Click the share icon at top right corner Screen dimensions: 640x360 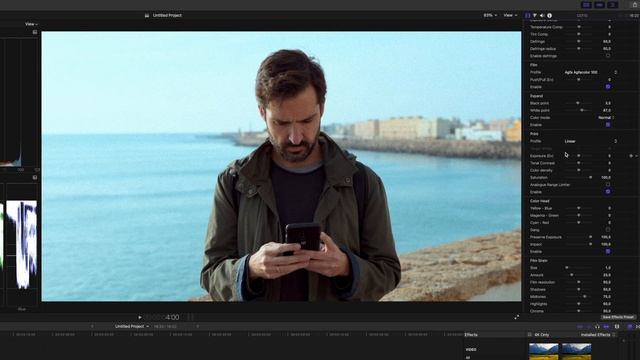[635, 4]
